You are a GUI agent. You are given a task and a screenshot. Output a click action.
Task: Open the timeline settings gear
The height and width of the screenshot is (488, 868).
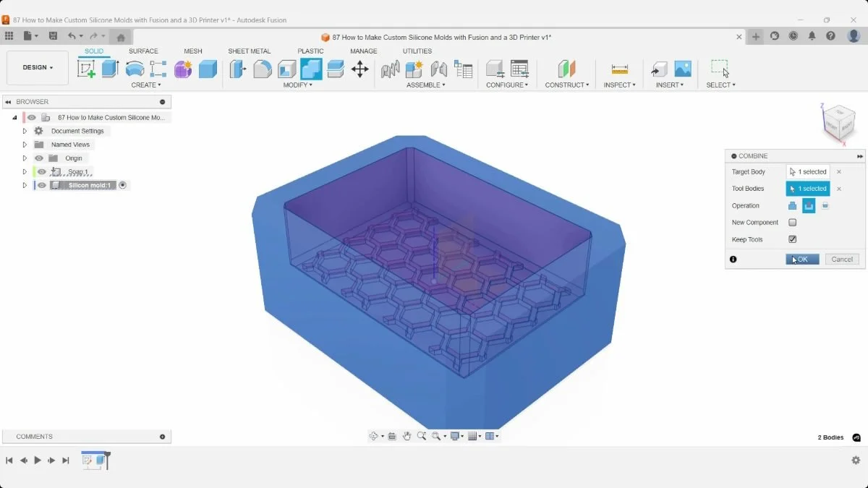click(856, 461)
